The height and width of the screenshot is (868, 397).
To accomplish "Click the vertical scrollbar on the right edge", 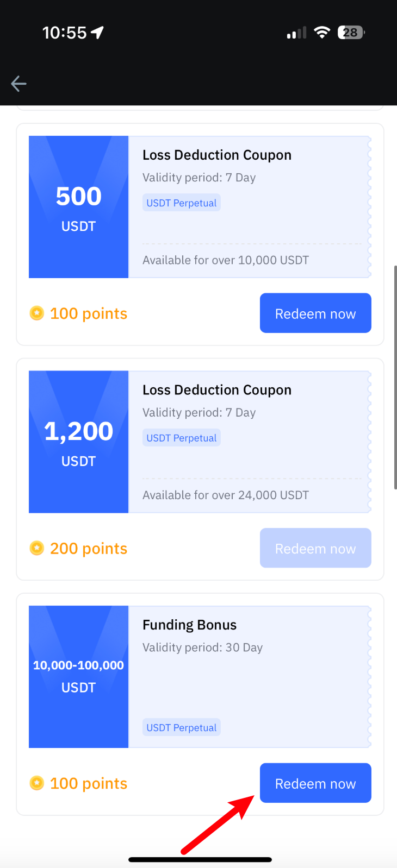I will 395,378.
